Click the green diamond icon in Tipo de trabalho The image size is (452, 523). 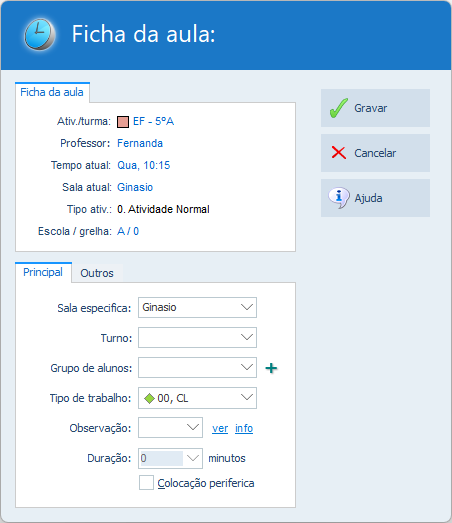[149, 398]
